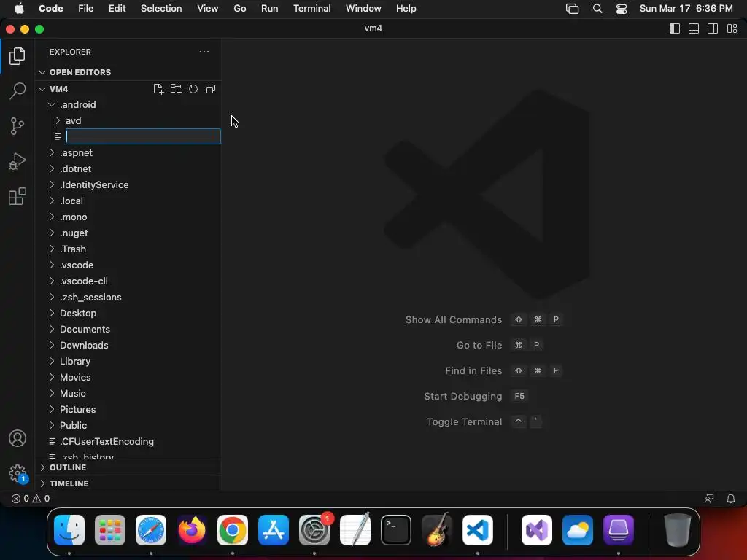This screenshot has width=747, height=560.
Task: Open the Terminal menu
Action: (312, 9)
